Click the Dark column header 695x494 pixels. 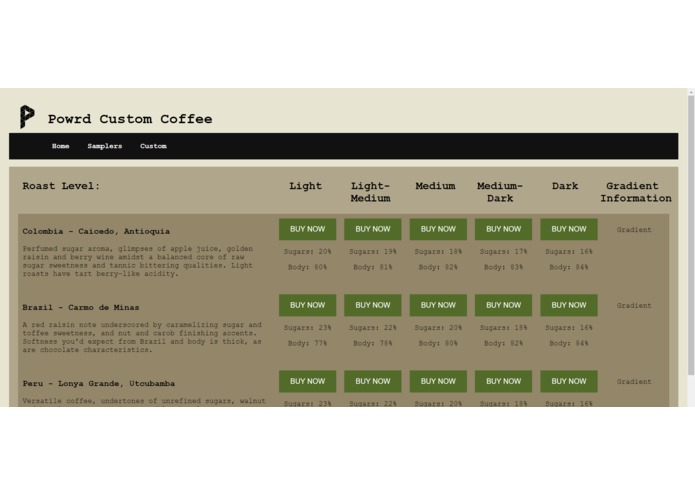point(565,186)
